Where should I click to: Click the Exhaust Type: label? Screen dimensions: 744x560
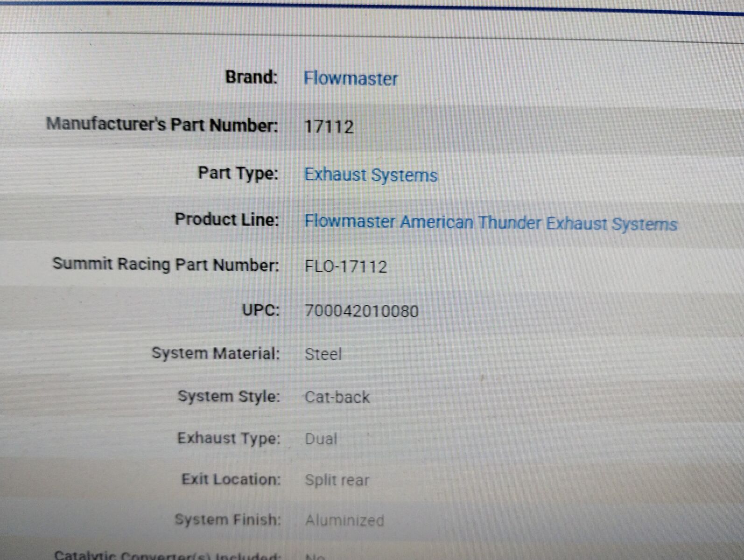(229, 438)
